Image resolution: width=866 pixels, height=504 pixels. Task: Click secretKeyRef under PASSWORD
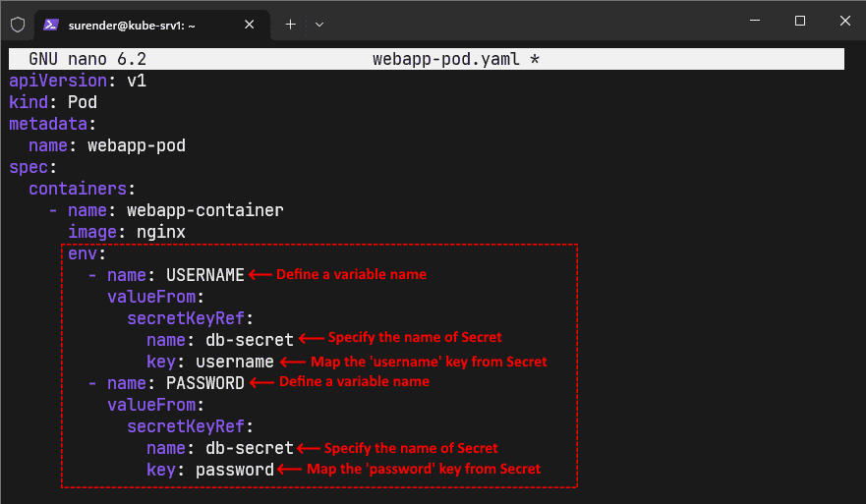pyautogui.click(x=186, y=426)
